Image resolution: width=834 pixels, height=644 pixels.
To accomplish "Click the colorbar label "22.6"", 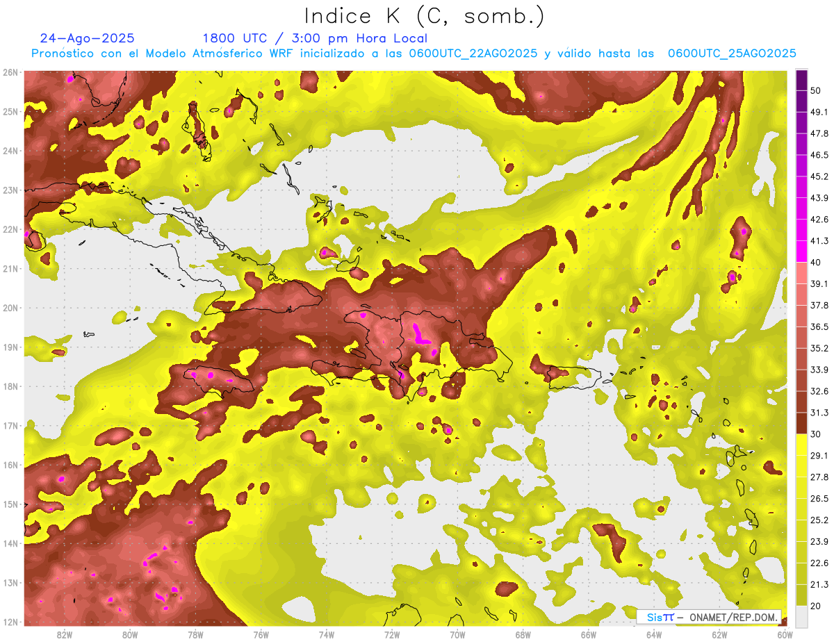I will [819, 563].
